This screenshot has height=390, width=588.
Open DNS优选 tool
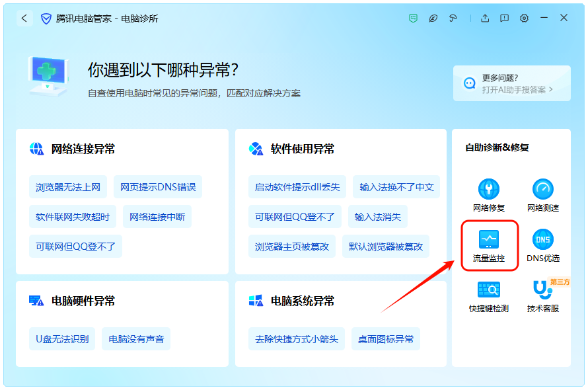[x=542, y=246]
